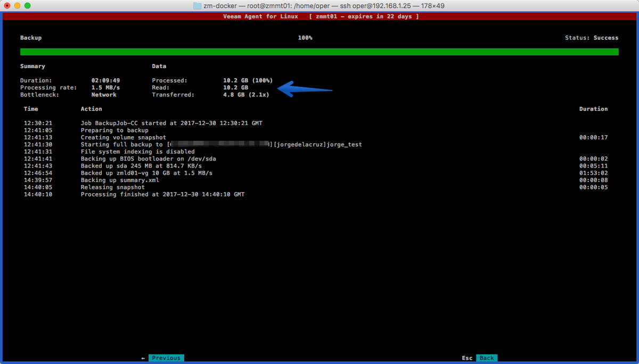The height and width of the screenshot is (364, 639).
Task: Minimize the terminal window with the yellow button
Action: (17, 6)
